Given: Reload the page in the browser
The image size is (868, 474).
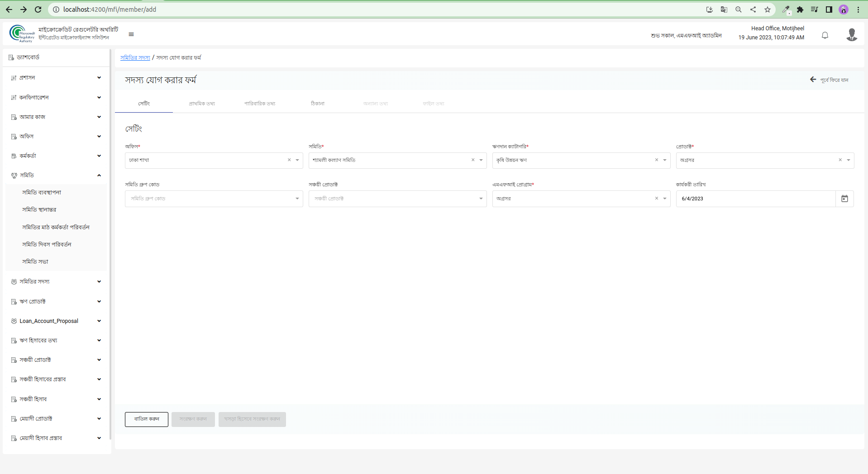Looking at the screenshot, I should (x=38, y=9).
